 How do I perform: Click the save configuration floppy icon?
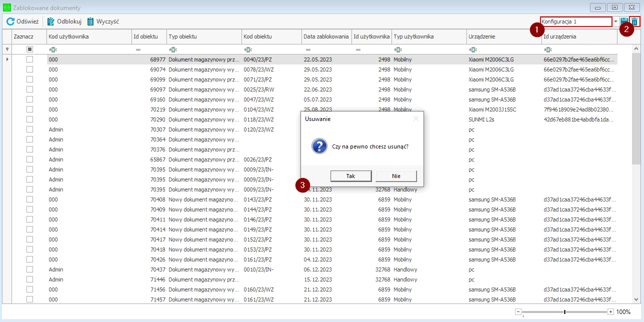pyautogui.click(x=624, y=21)
